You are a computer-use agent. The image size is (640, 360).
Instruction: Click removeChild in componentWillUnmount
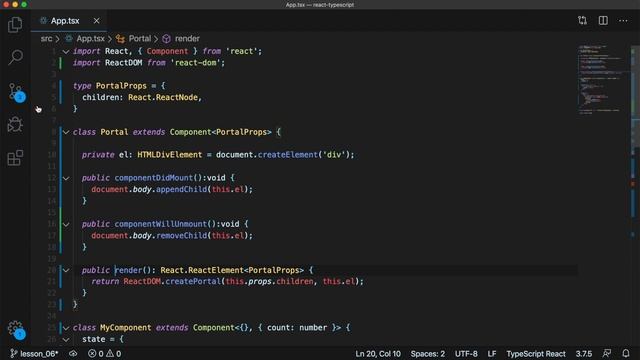pos(182,236)
